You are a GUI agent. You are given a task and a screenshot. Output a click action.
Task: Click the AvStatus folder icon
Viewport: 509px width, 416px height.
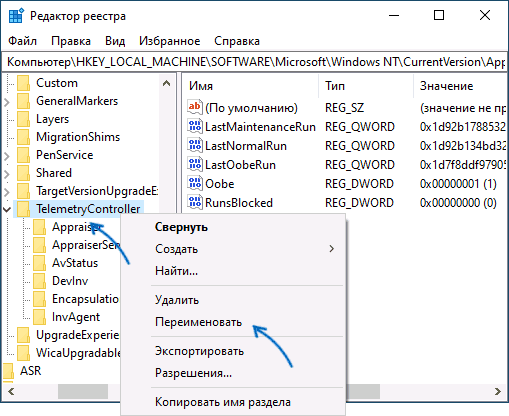point(40,263)
